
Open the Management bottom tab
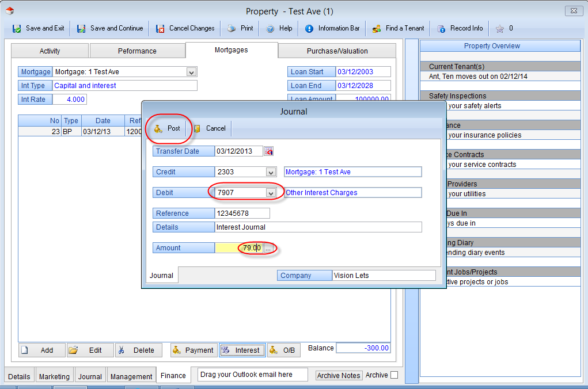pyautogui.click(x=131, y=376)
